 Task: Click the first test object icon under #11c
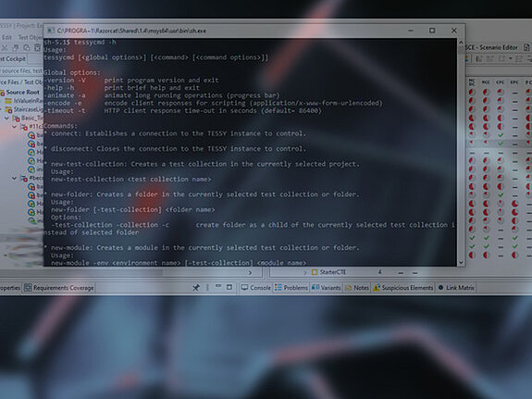click(x=31, y=135)
